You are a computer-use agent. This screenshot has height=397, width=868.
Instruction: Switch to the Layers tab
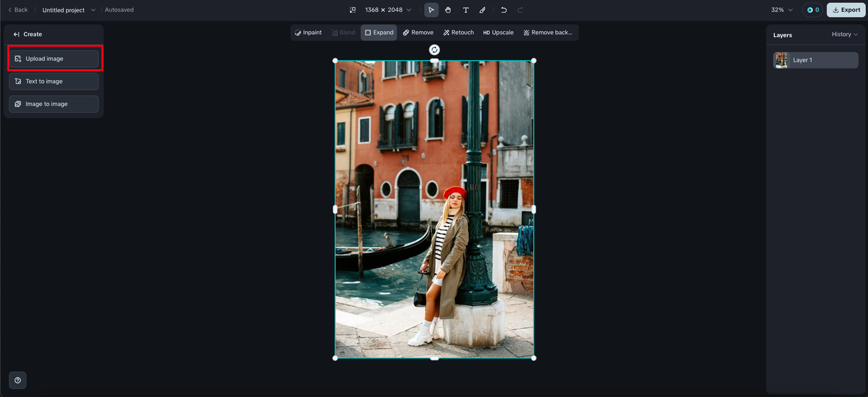[783, 35]
